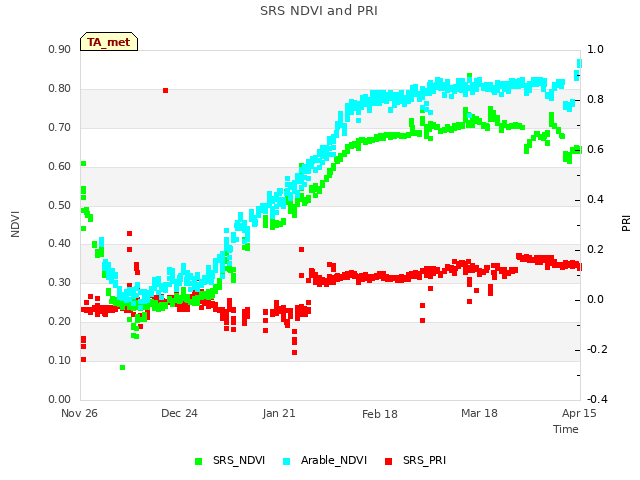Click the 0.60 NDVI axis value
The height and width of the screenshot is (480, 640).
click(x=60, y=167)
